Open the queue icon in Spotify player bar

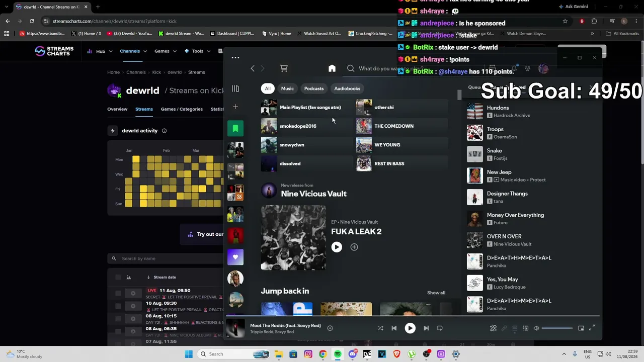(x=515, y=328)
